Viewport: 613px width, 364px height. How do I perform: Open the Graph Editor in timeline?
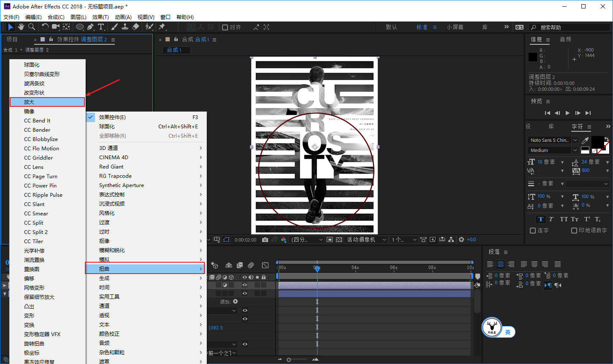(x=265, y=265)
